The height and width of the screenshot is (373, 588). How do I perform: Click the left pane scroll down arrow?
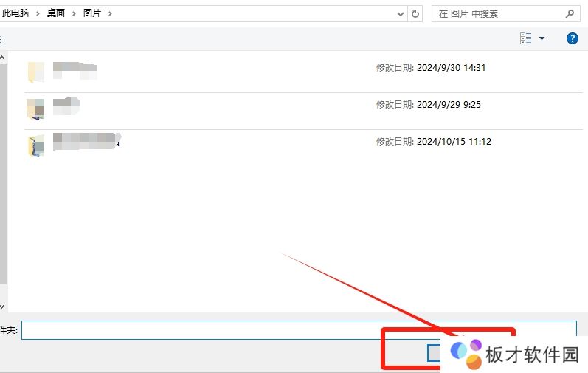click(2, 305)
